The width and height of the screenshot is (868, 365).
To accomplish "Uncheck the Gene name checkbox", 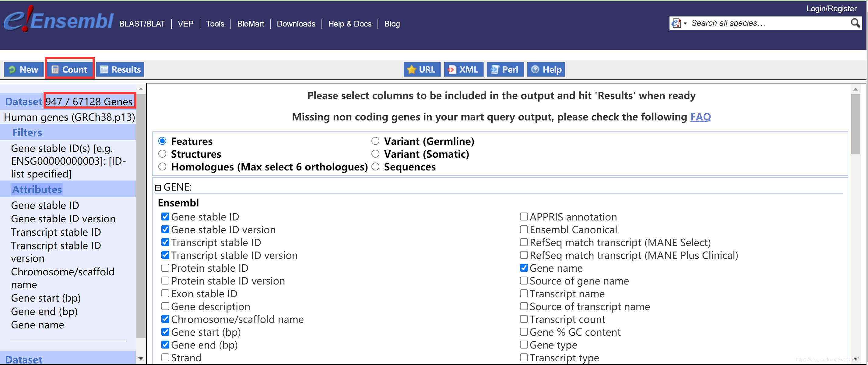I will coord(524,268).
